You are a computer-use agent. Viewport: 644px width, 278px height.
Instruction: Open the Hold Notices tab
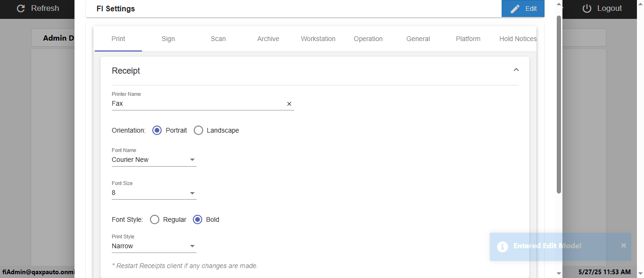518,39
